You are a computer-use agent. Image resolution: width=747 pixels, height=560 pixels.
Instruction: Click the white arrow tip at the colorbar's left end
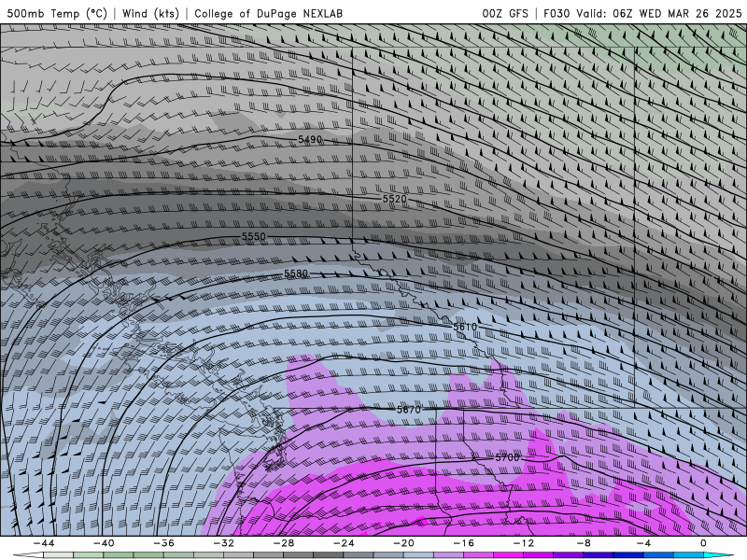28,555
